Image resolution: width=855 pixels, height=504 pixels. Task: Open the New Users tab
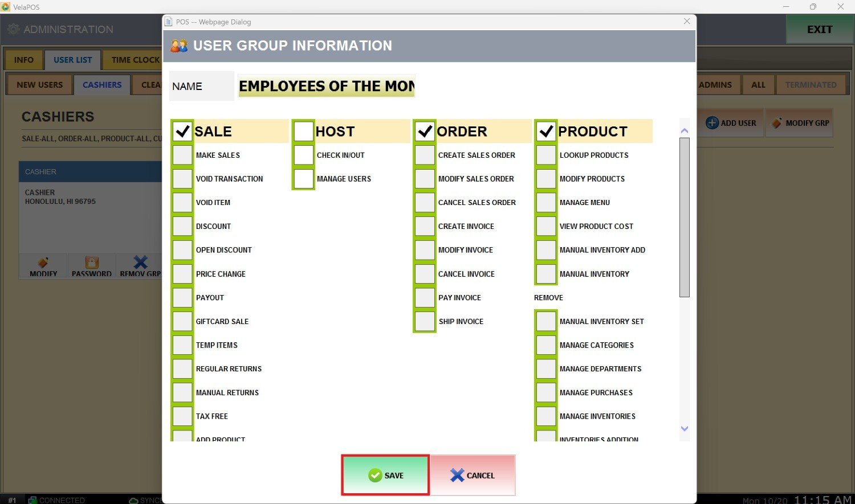pos(39,85)
